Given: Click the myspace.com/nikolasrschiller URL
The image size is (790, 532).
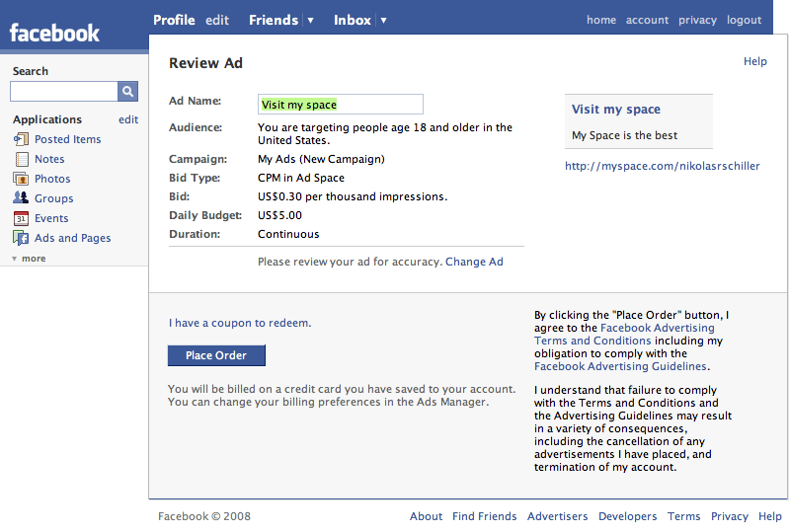Looking at the screenshot, I should click(x=662, y=166).
